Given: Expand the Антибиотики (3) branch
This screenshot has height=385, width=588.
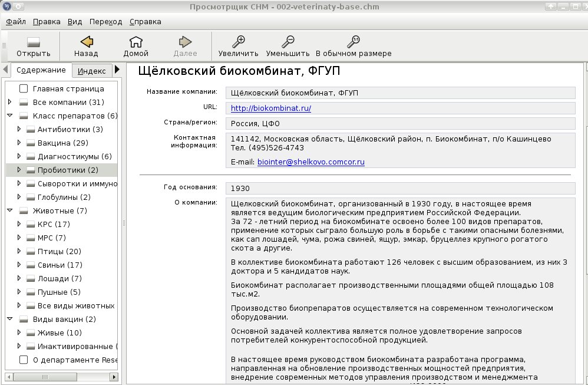Looking at the screenshot, I should pos(19,129).
